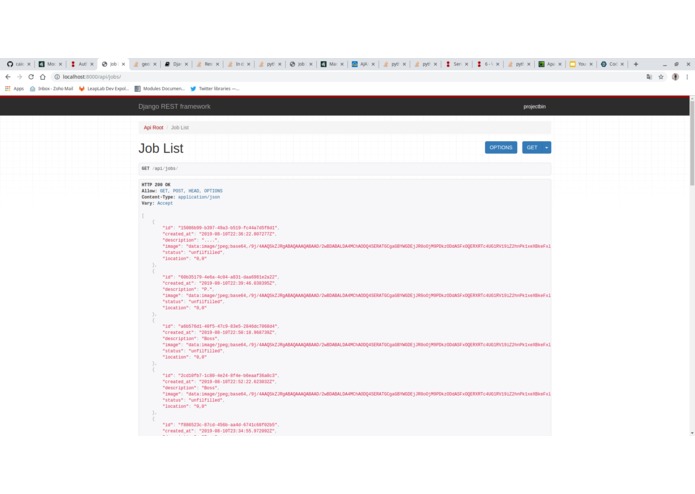
Task: Click the 'Job List' page heading
Action: tap(161, 148)
